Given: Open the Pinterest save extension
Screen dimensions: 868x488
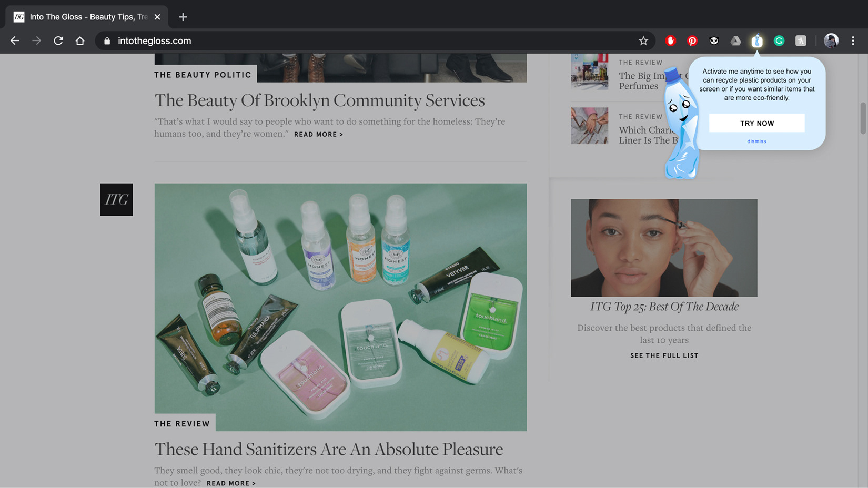Looking at the screenshot, I should tap(692, 40).
